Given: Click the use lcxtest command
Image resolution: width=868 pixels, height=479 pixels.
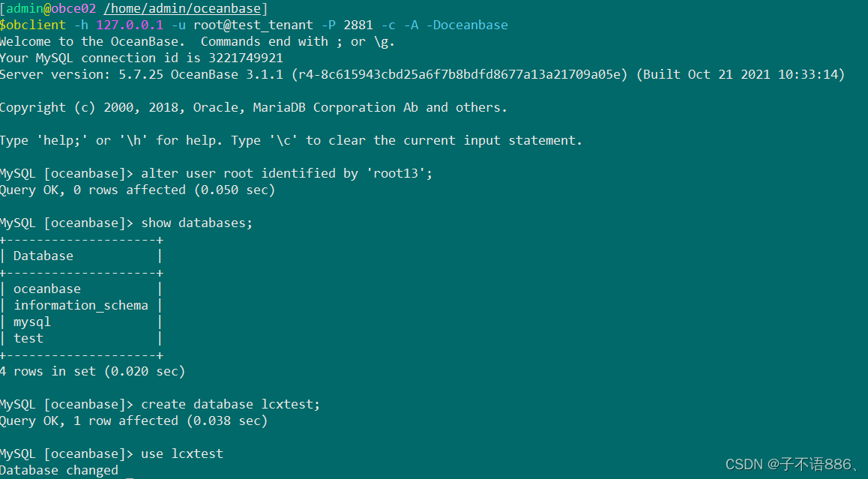Looking at the screenshot, I should pyautogui.click(x=182, y=454).
